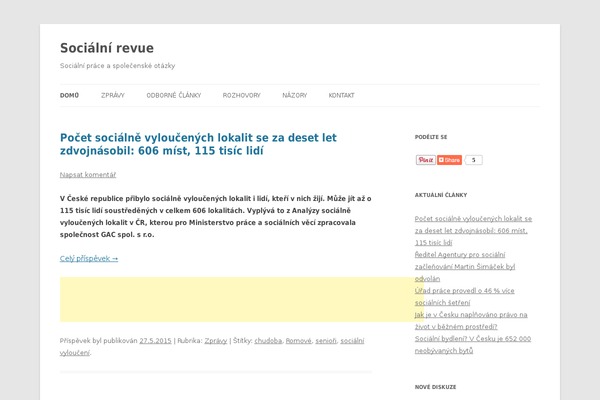
Task: Select the Romové tag
Action: coord(300,340)
